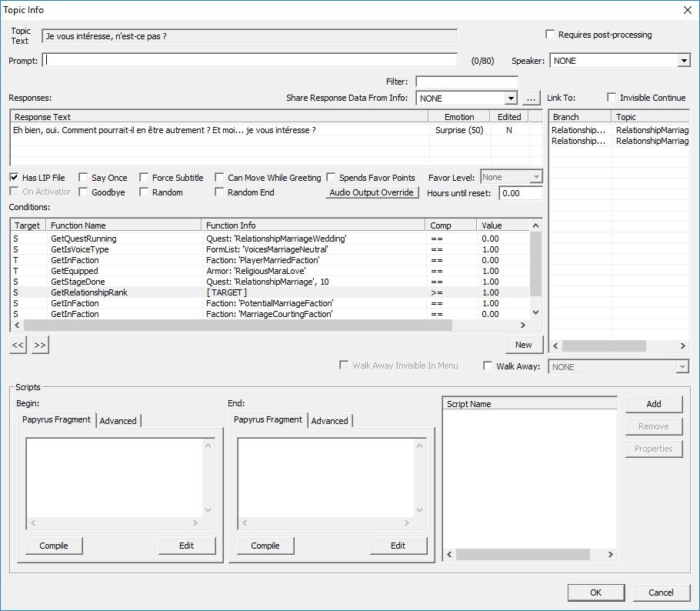
Task: Select Papyrus Fragment tab under End script
Action: point(268,420)
